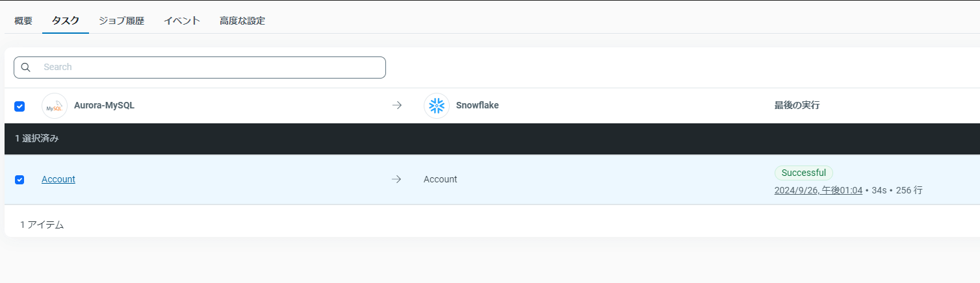Click the 最後の実行 column header
The width and height of the screenshot is (980, 283).
pyautogui.click(x=797, y=105)
